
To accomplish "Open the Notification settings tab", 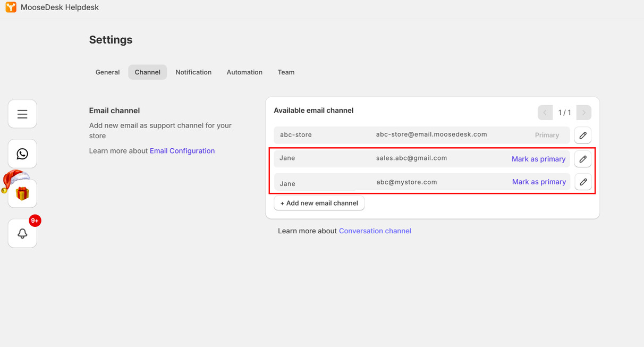I will click(x=193, y=72).
